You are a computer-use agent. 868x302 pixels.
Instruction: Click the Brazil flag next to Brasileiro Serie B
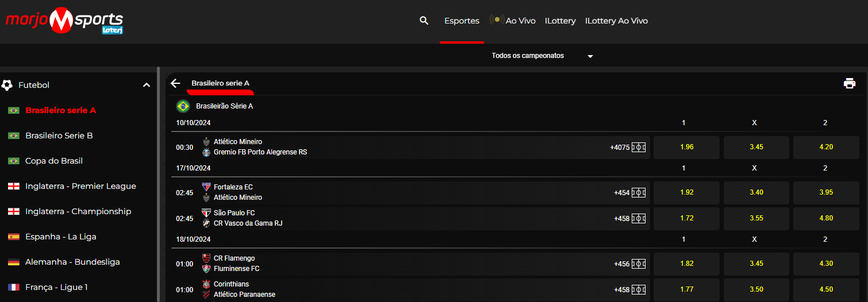[14, 135]
